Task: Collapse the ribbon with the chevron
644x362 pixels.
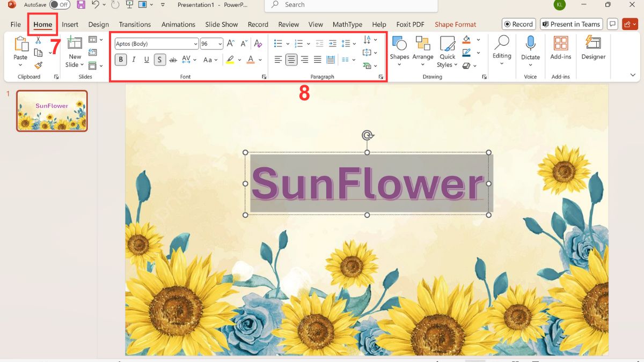Action: (x=633, y=75)
